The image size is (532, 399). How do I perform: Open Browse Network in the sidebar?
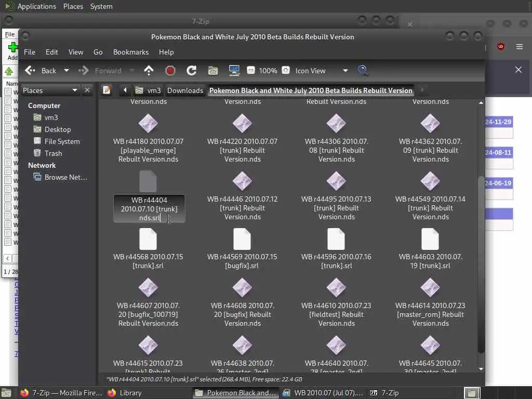click(60, 177)
